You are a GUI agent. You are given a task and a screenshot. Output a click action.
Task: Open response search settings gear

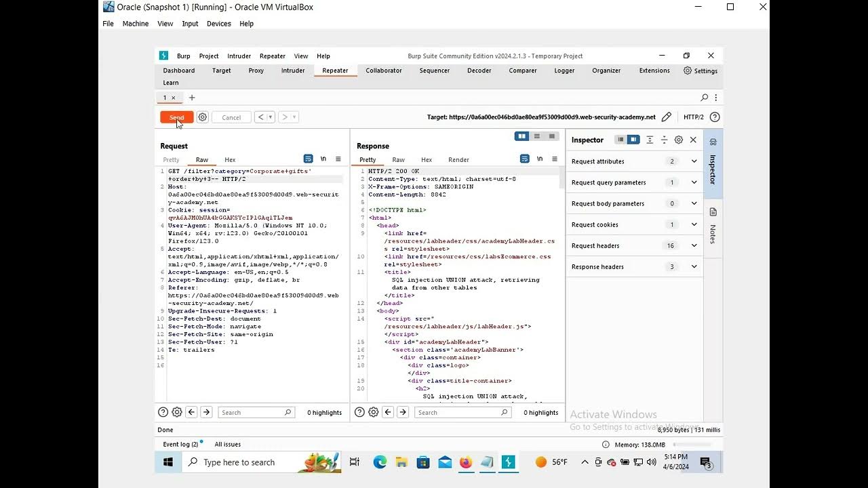coord(374,412)
